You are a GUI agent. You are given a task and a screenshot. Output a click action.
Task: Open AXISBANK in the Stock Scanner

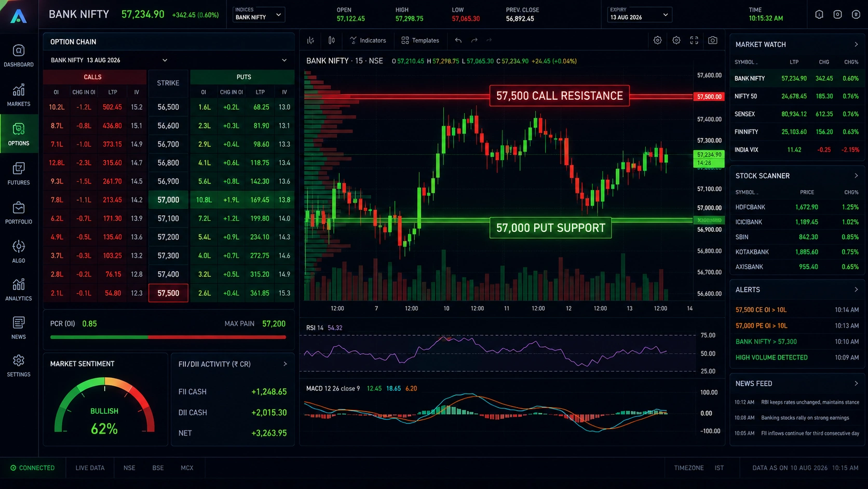[797, 267]
